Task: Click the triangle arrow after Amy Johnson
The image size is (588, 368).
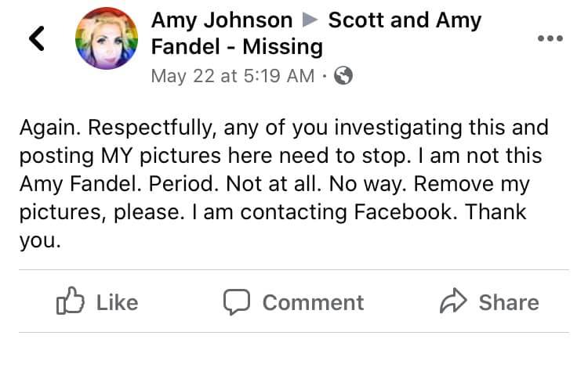Action: coord(310,20)
